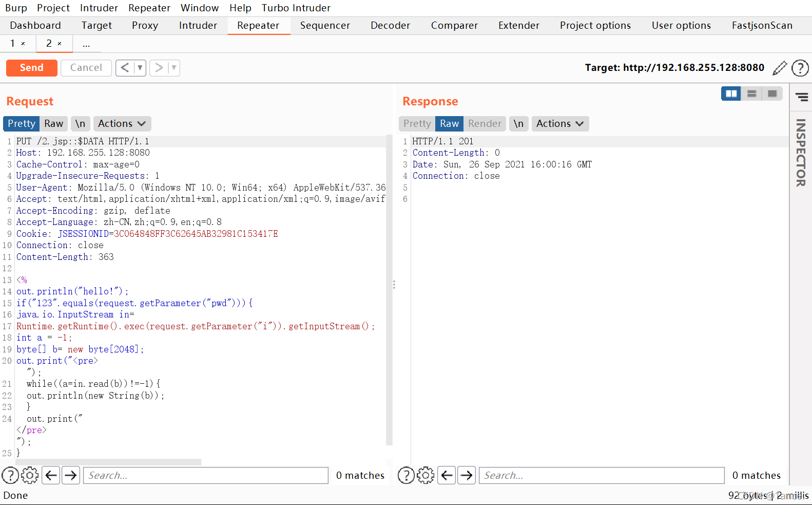Open help icon beside target

(x=800, y=68)
